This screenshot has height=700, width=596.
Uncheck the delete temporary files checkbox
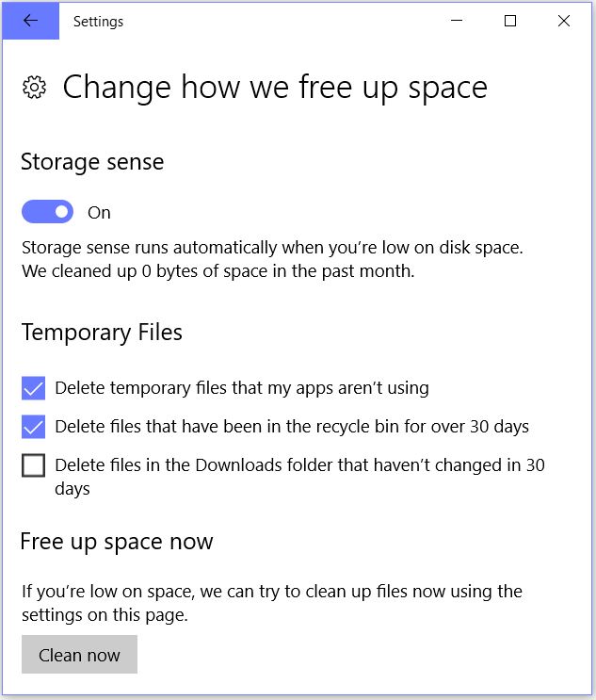pyautogui.click(x=34, y=388)
